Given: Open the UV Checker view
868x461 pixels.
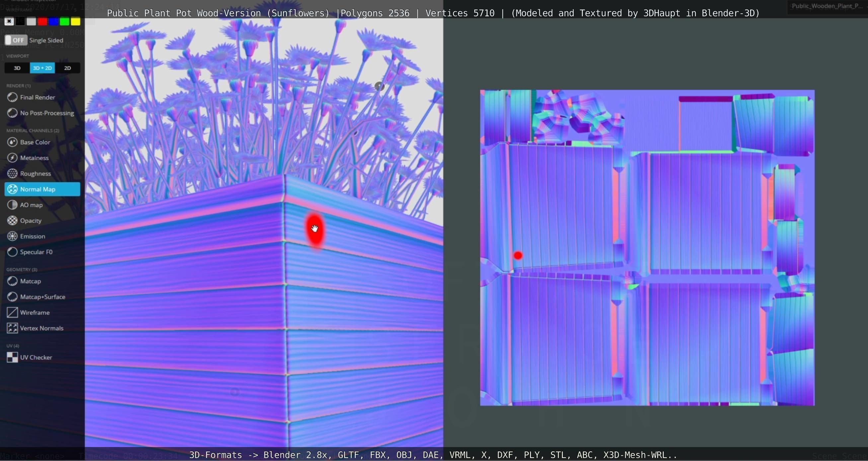Looking at the screenshot, I should point(36,357).
